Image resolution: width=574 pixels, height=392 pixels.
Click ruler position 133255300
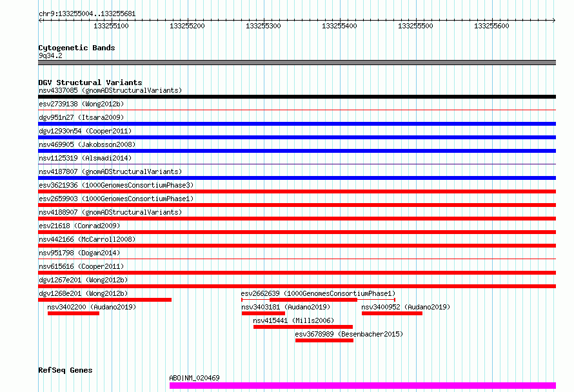point(263,26)
